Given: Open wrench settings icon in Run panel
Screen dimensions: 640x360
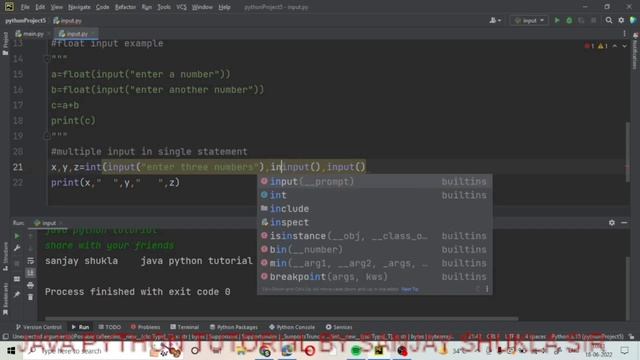Looking at the screenshot, I should [17, 248].
